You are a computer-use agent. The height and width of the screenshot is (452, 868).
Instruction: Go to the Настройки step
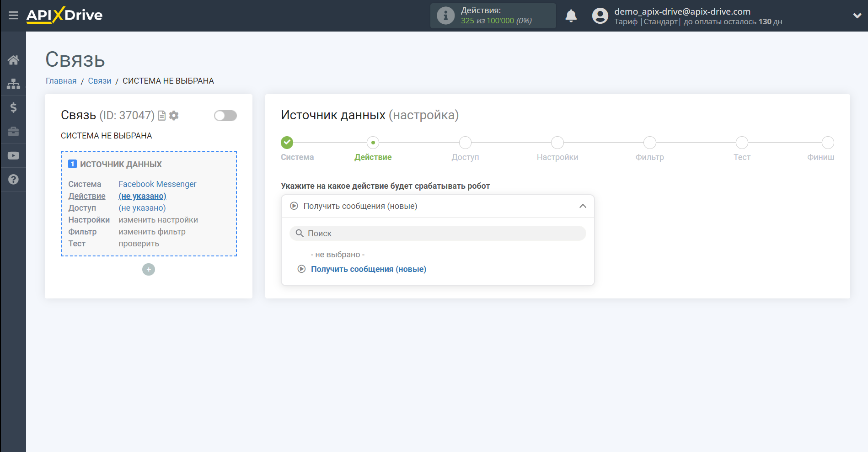pos(557,143)
